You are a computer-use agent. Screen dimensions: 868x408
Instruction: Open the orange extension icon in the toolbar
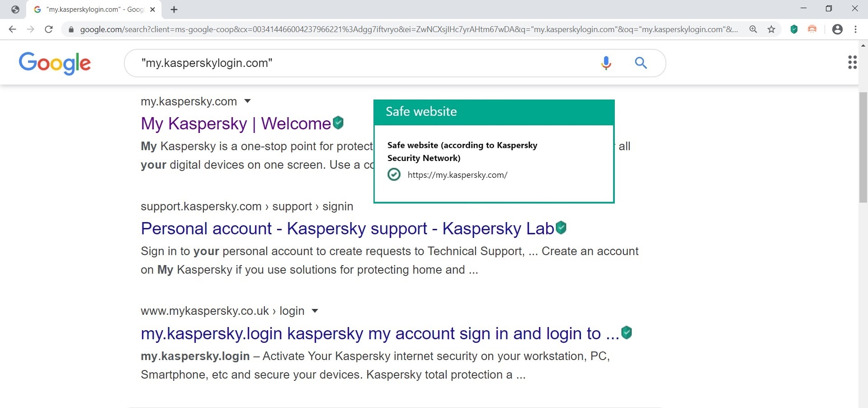[812, 29]
